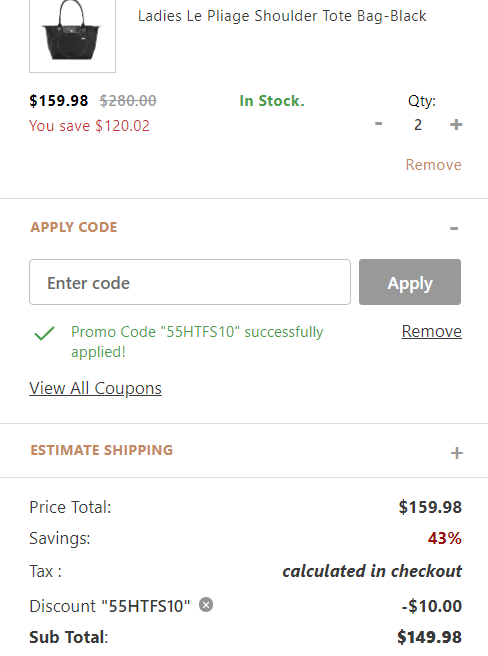Click the 43% savings value
This screenshot has width=488, height=656.
pyautogui.click(x=444, y=538)
